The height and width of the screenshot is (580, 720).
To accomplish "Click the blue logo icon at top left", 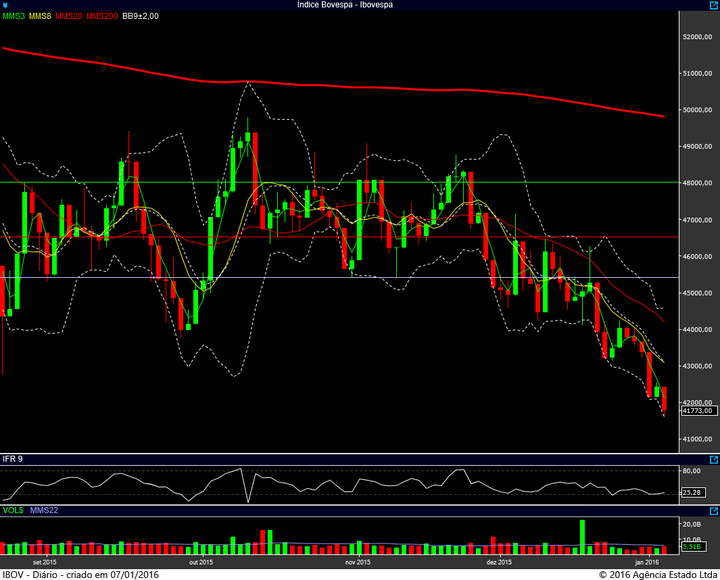I will point(5,5).
